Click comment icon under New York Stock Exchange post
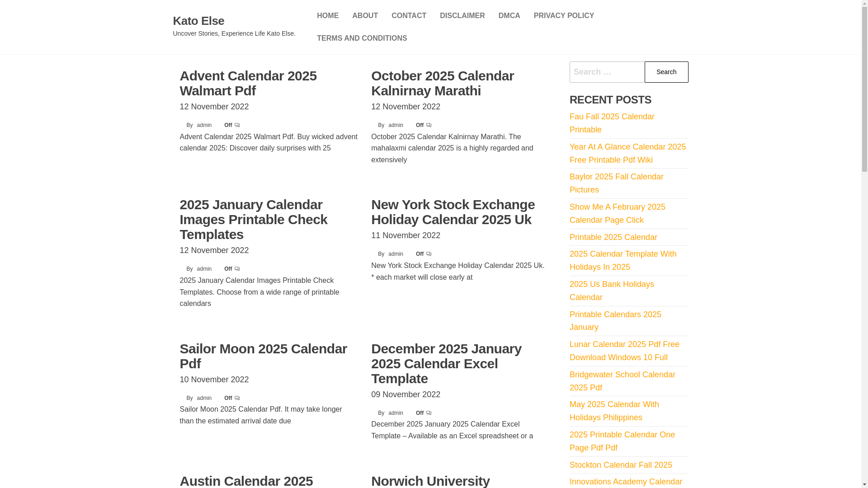The width and height of the screenshot is (868, 488). coord(429,254)
